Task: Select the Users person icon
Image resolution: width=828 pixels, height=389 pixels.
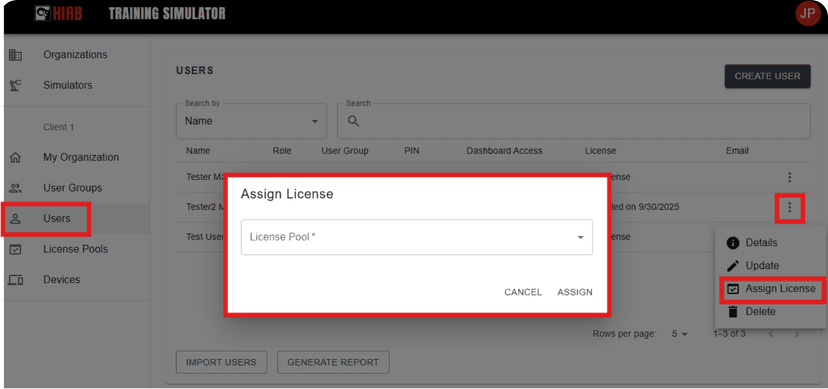Action: [x=15, y=219]
